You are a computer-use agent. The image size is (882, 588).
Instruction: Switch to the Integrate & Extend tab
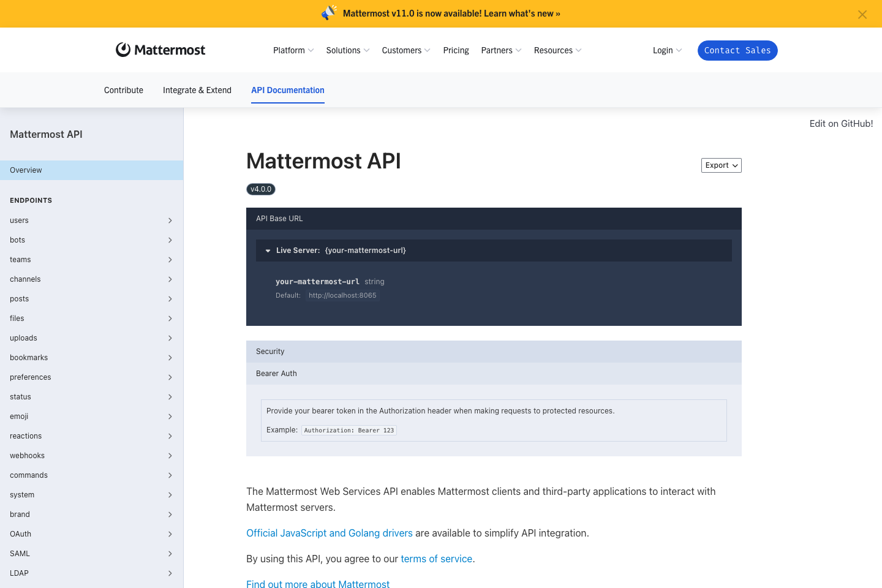click(197, 90)
